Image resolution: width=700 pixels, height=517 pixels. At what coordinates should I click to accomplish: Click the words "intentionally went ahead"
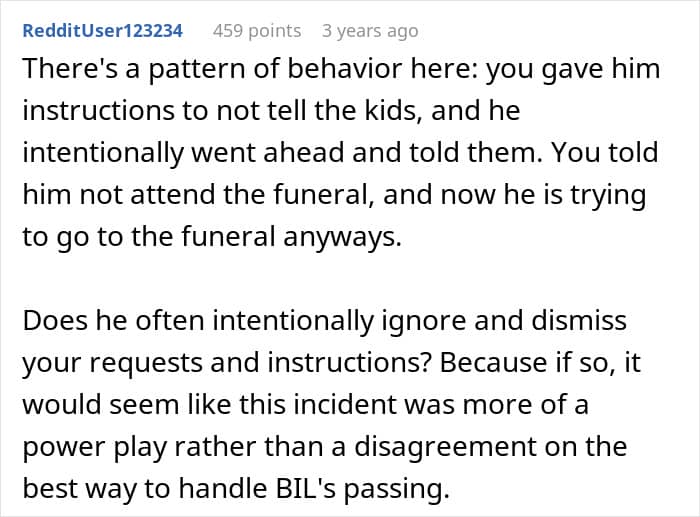(183, 152)
